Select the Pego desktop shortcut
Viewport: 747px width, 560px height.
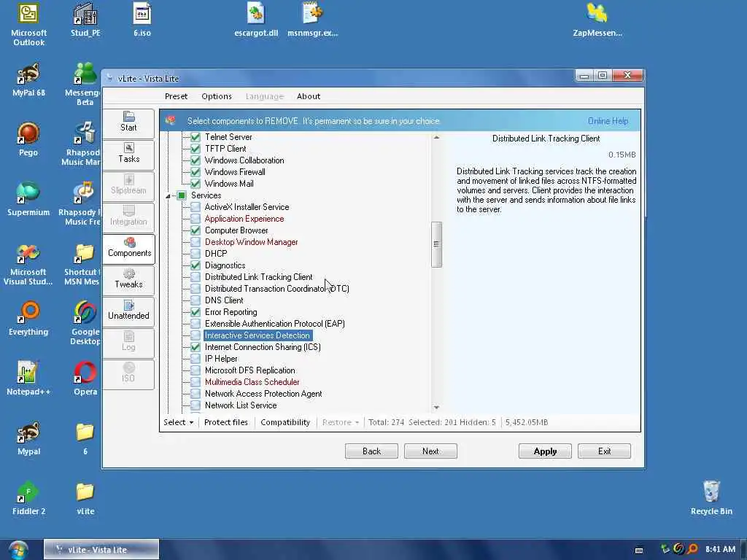[x=28, y=139]
